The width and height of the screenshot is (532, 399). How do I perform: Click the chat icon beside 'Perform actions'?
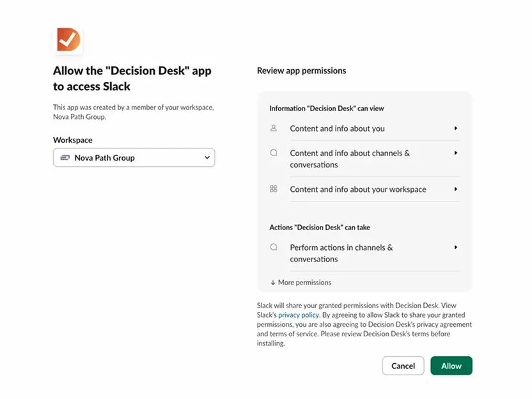tap(274, 247)
